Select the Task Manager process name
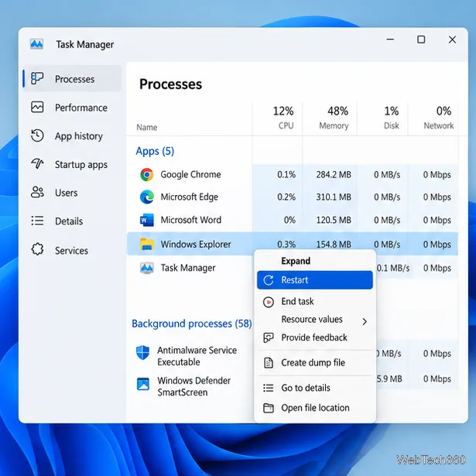The width and height of the screenshot is (476, 476). tap(188, 268)
